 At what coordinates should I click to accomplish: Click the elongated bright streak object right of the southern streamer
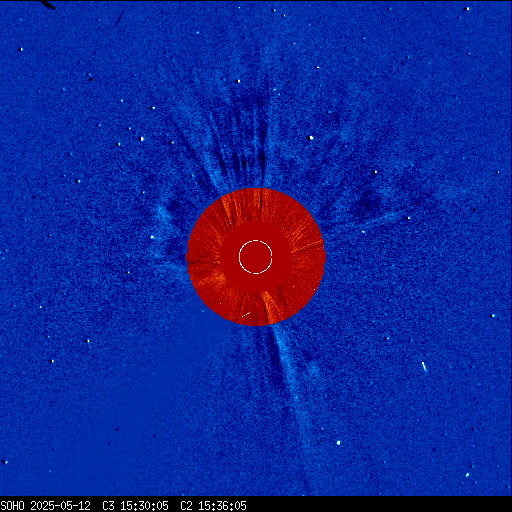pyautogui.click(x=424, y=367)
